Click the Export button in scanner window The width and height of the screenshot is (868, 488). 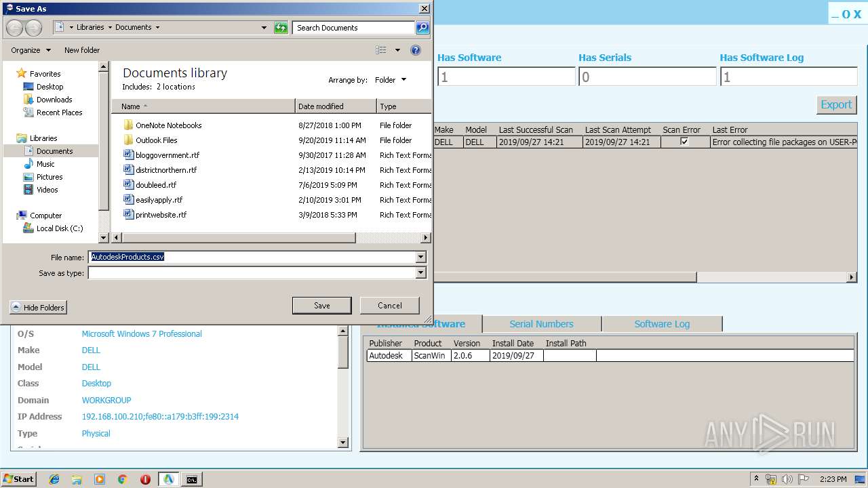click(x=836, y=104)
